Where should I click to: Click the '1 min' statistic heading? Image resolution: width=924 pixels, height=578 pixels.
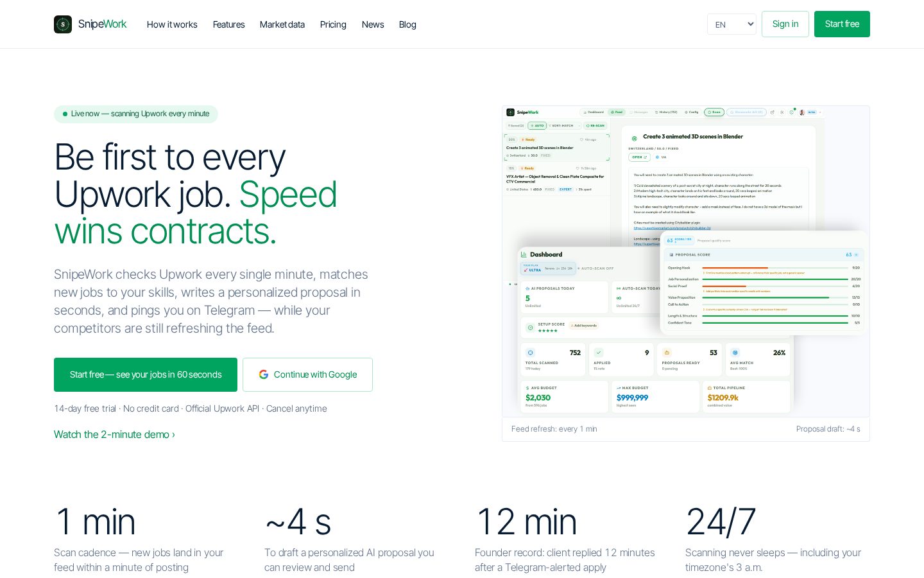click(95, 521)
